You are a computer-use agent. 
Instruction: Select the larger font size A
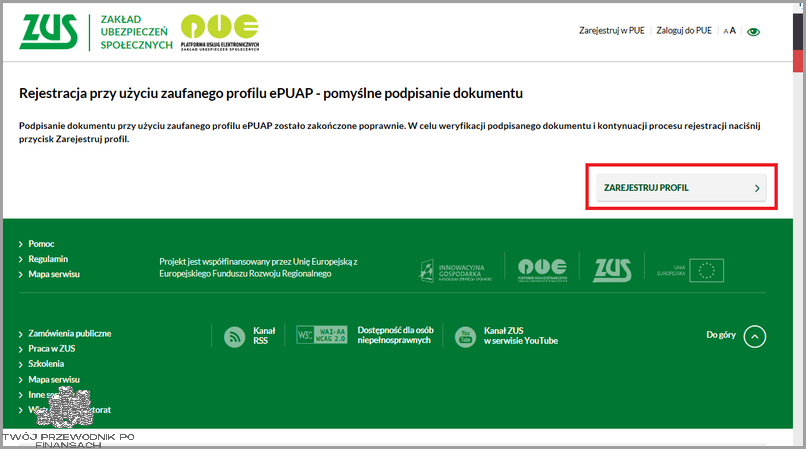coord(732,30)
